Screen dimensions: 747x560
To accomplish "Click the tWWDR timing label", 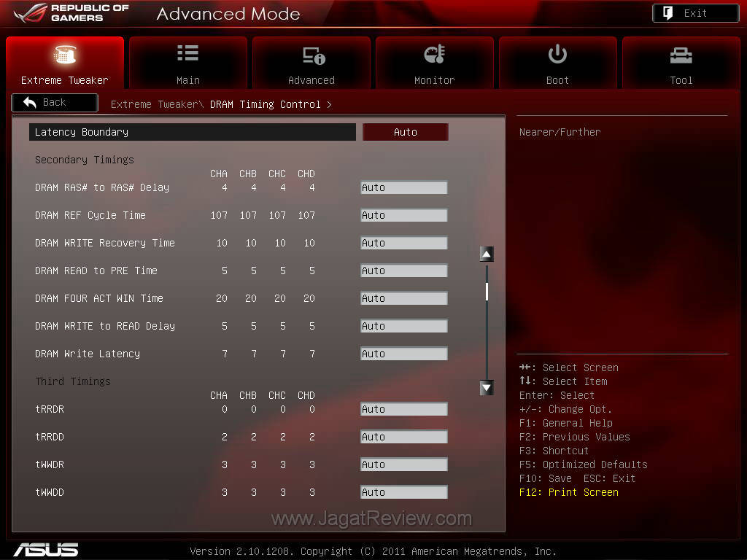I will 50,464.
